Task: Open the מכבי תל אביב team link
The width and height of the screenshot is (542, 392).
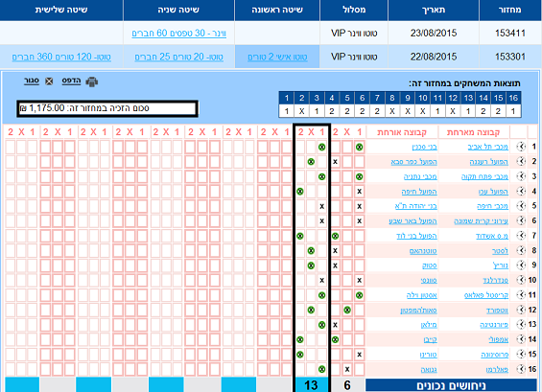Action: point(487,148)
